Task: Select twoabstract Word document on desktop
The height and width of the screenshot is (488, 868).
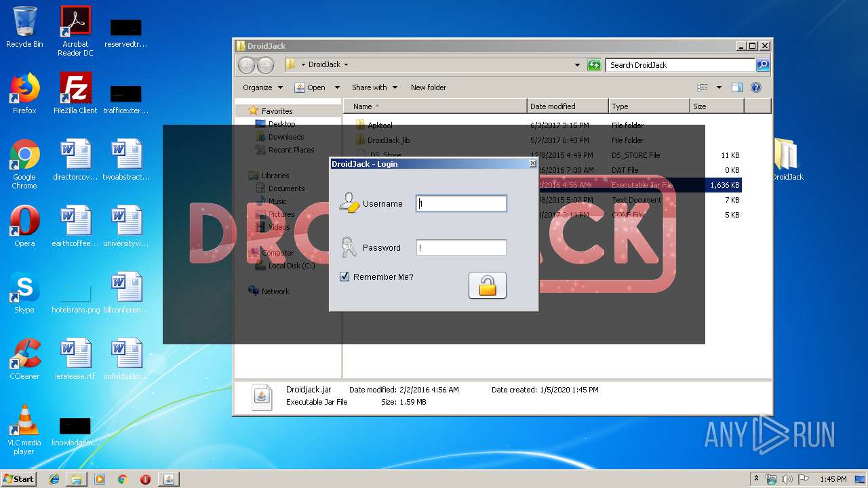Action: (x=126, y=160)
